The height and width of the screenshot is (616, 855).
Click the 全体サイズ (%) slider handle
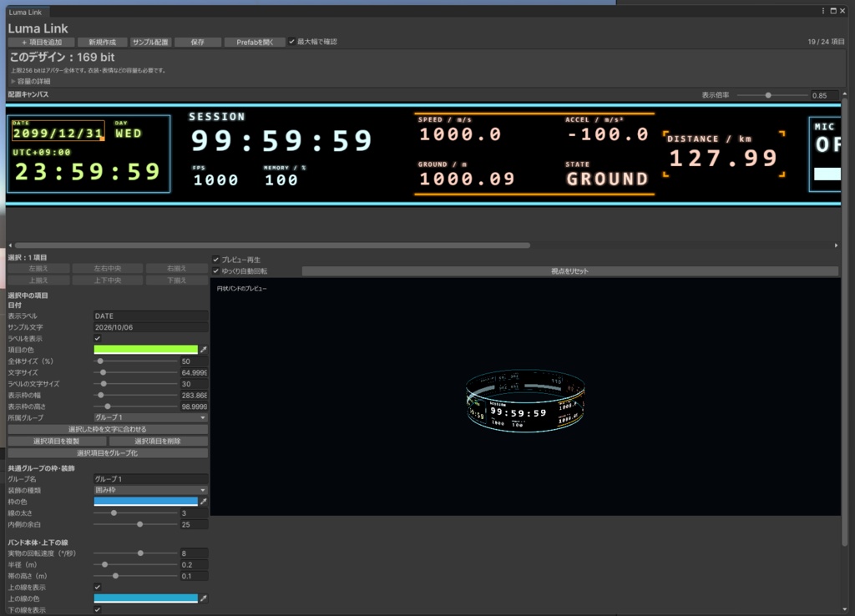(100, 361)
